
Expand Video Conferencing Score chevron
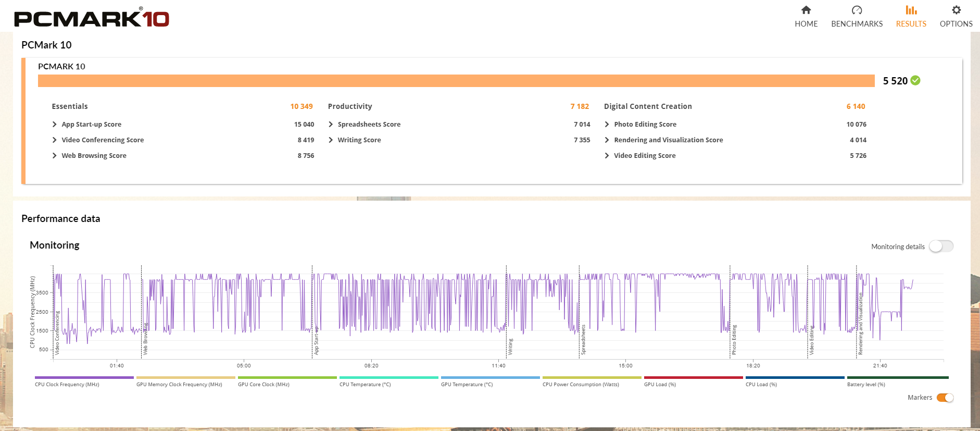pyautogui.click(x=55, y=140)
